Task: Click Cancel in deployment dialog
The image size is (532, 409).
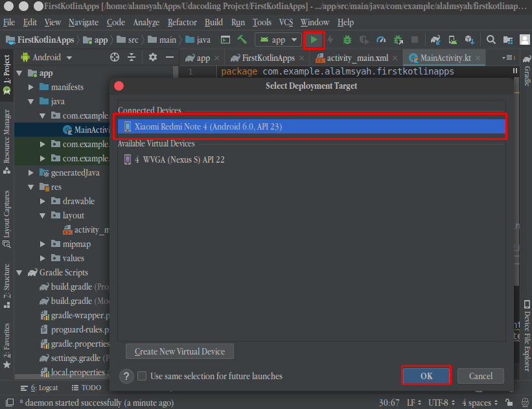Action: coord(481,376)
